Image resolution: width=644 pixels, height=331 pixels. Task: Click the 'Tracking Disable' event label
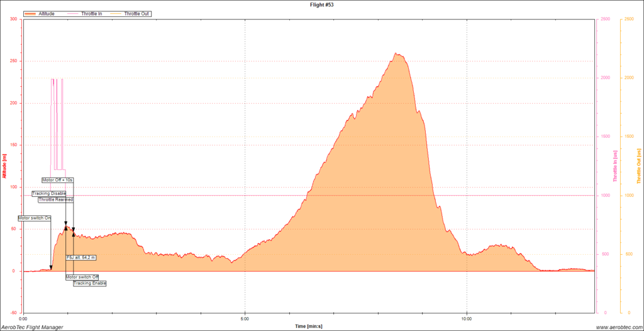[x=49, y=193]
